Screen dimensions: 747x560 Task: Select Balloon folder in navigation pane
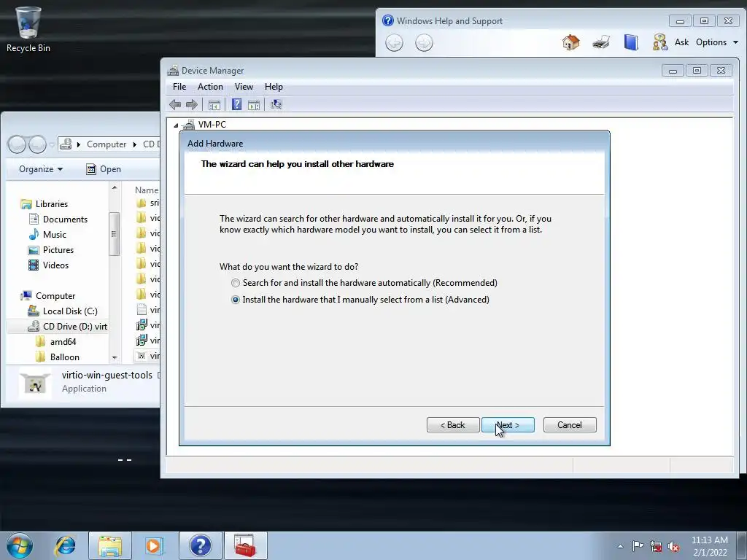(x=58, y=357)
